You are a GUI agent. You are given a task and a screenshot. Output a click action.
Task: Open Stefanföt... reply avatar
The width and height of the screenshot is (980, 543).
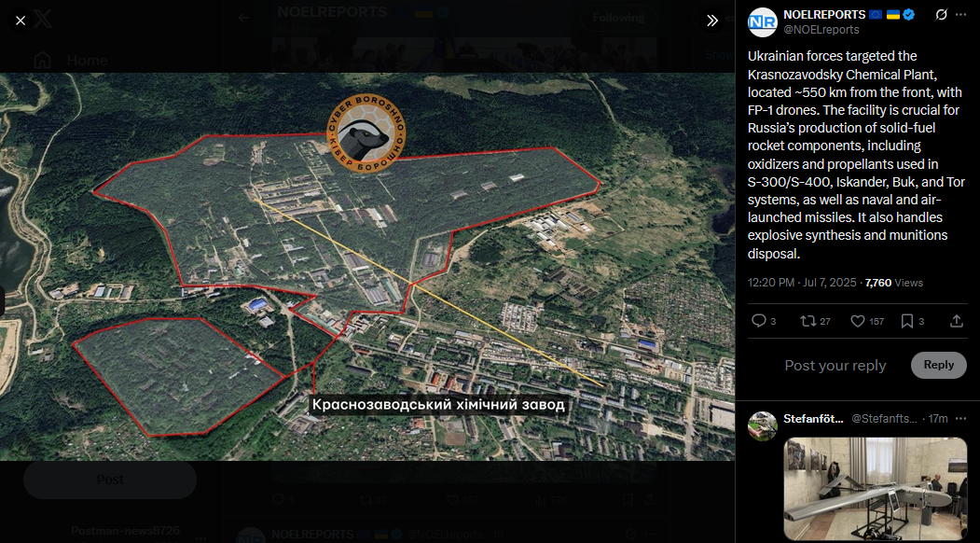(763, 426)
